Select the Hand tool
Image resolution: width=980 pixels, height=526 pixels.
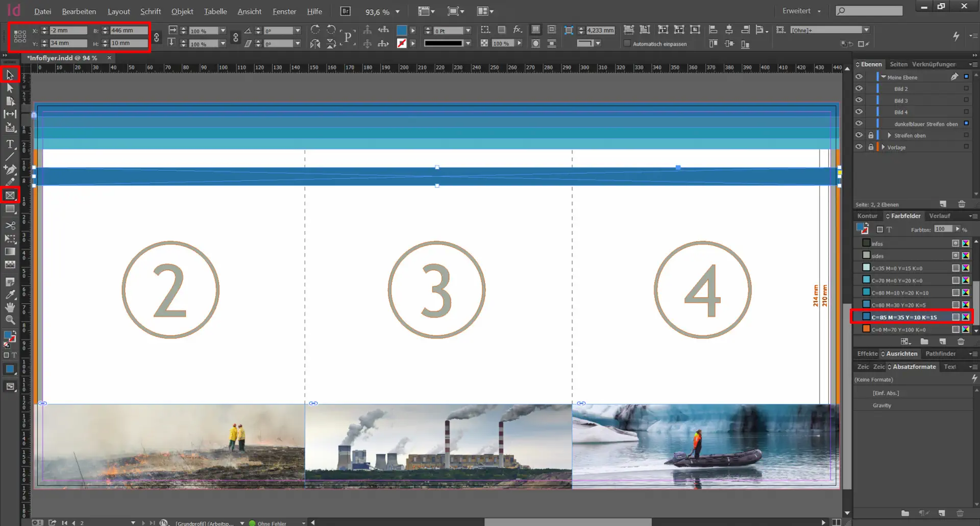coord(10,307)
